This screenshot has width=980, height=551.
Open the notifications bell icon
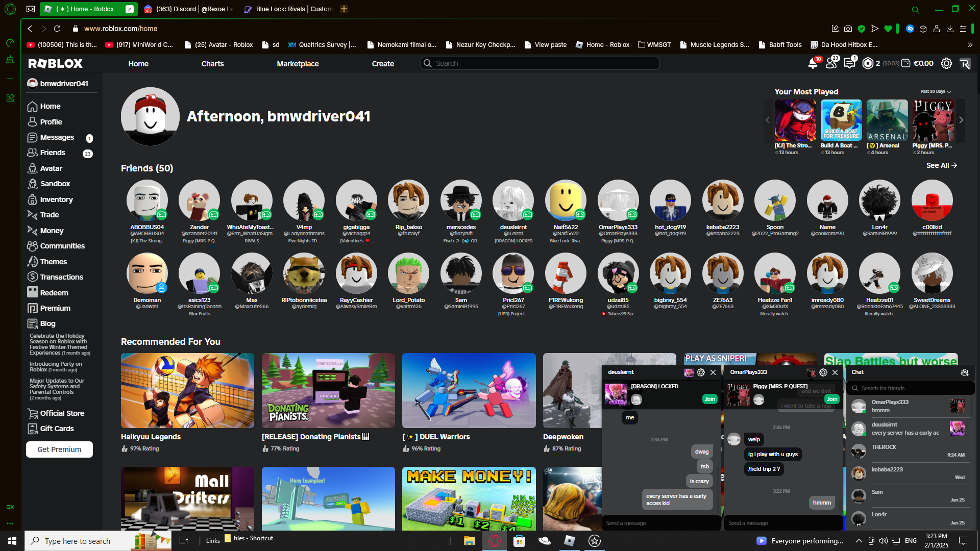pos(813,63)
